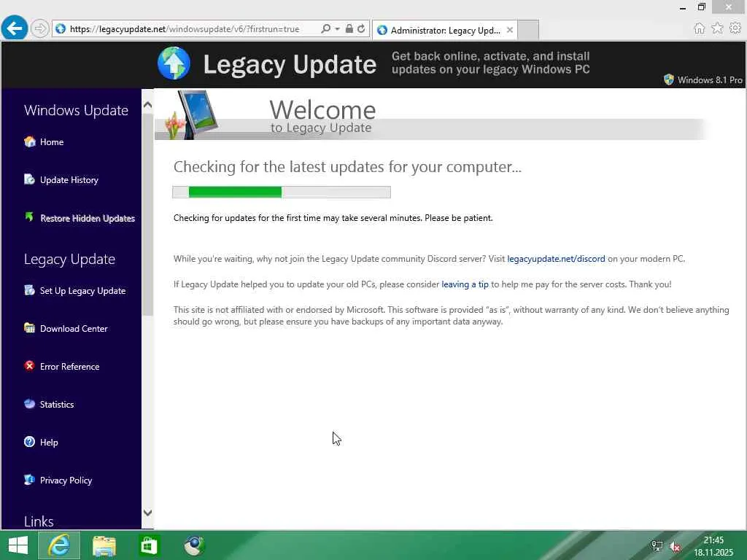
Task: Open the browser Home page icon
Action: pyautogui.click(x=700, y=28)
